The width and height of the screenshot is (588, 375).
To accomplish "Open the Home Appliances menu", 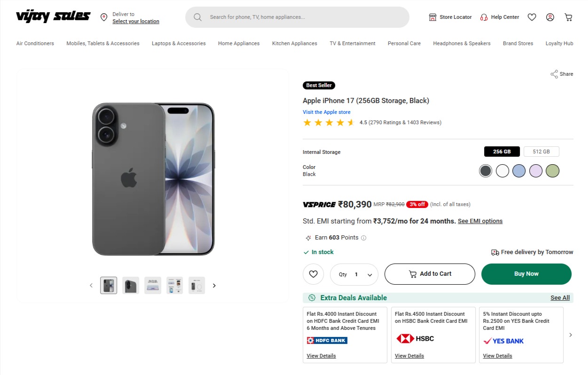I will pyautogui.click(x=238, y=43).
